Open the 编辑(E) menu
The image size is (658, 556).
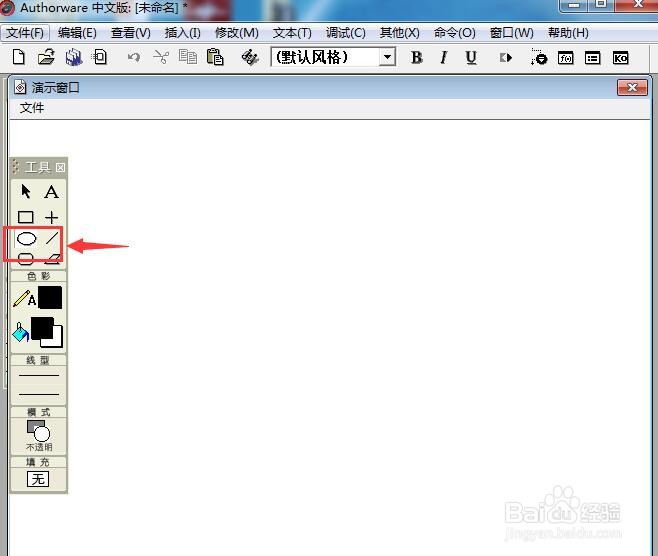point(77,33)
